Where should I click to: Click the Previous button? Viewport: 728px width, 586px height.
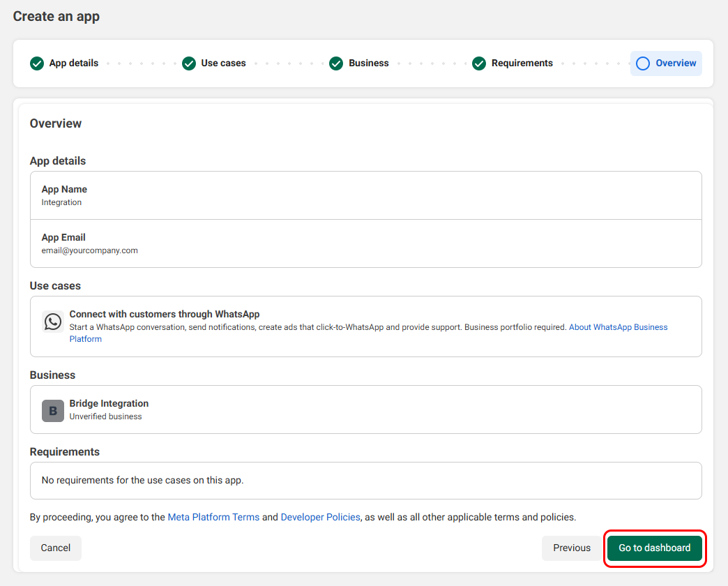pos(572,548)
